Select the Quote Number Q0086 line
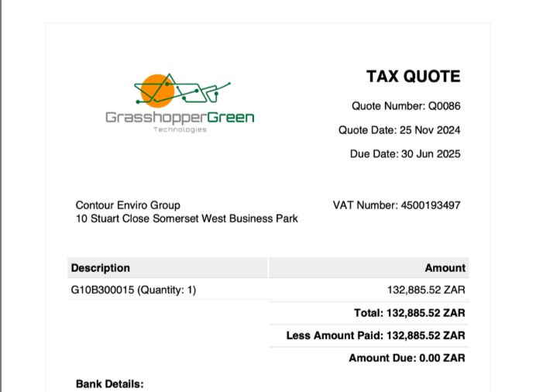 tap(406, 106)
